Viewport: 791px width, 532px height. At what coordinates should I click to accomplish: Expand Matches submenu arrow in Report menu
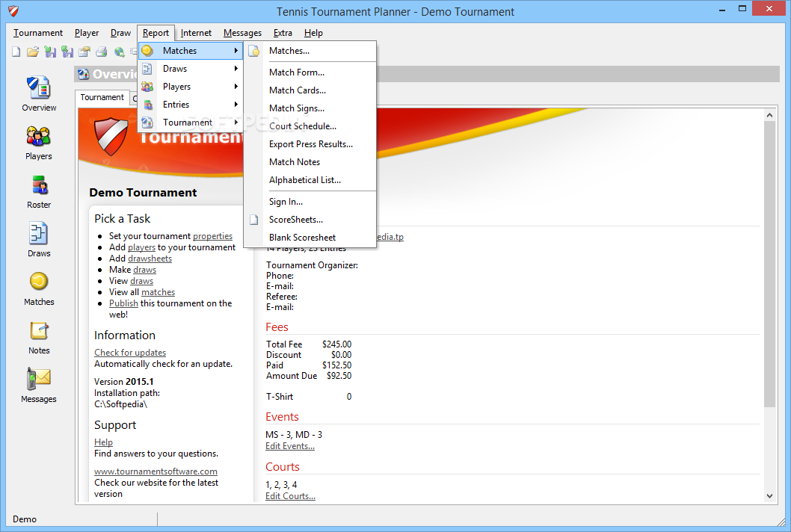tap(236, 50)
